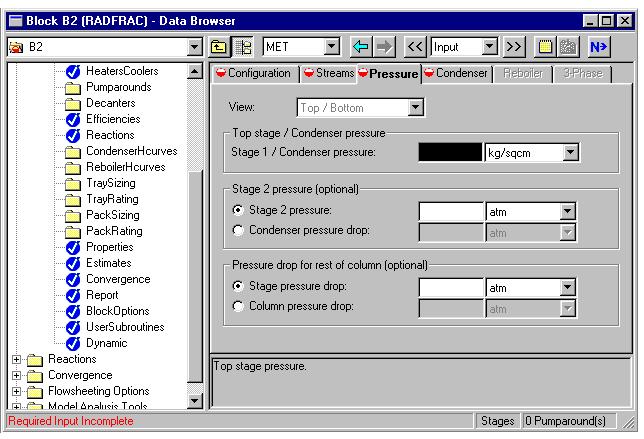Select HeatersCoolers checkmark icon in tree
Screen dimensions: 644x439
click(73, 71)
